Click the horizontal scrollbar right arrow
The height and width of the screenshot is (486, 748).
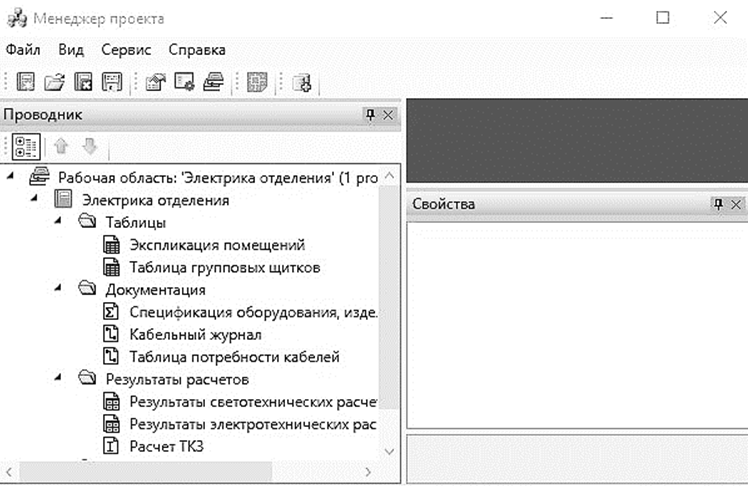click(368, 471)
